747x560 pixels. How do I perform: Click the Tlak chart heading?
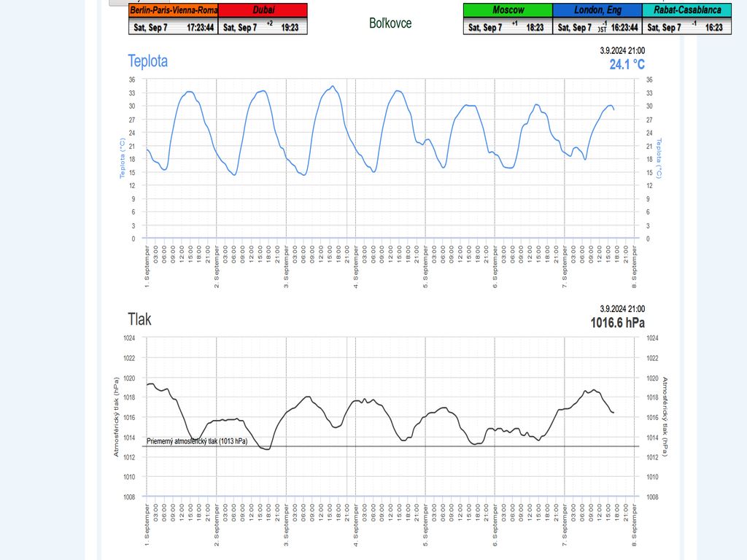tap(139, 319)
